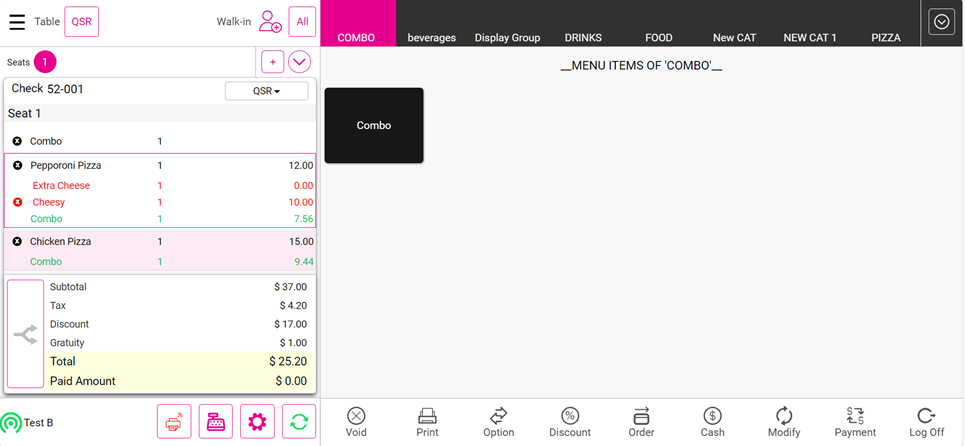
Task: Click the green refresh sync button
Action: (299, 422)
